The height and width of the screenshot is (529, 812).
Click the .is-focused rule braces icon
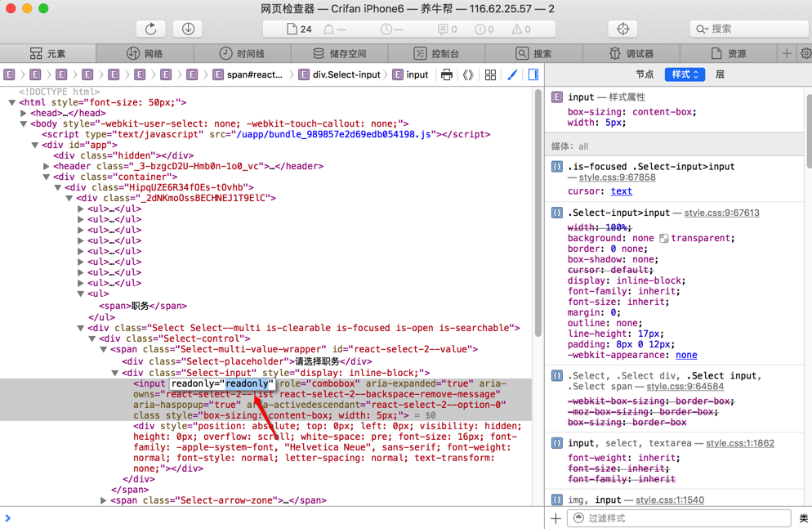pos(556,166)
